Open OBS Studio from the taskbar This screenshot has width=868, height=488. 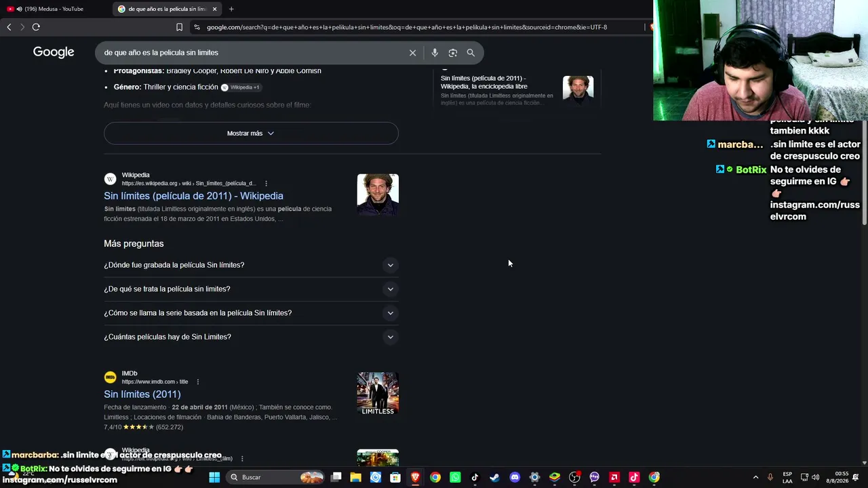tap(574, 477)
